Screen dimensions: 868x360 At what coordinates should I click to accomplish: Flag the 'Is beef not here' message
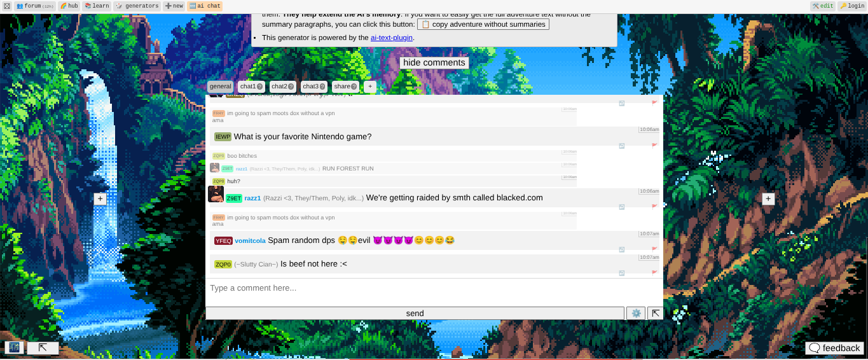[654, 273]
